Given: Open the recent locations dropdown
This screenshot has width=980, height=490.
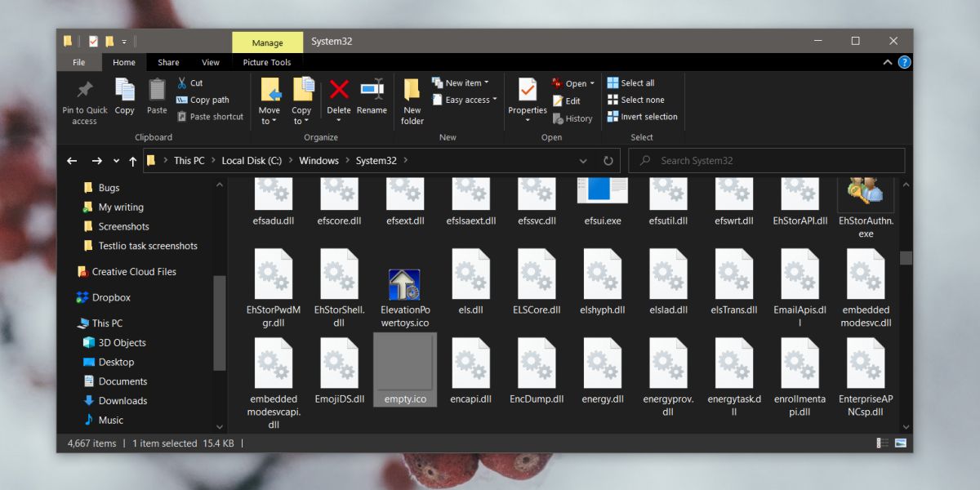Looking at the screenshot, I should coord(116,161).
